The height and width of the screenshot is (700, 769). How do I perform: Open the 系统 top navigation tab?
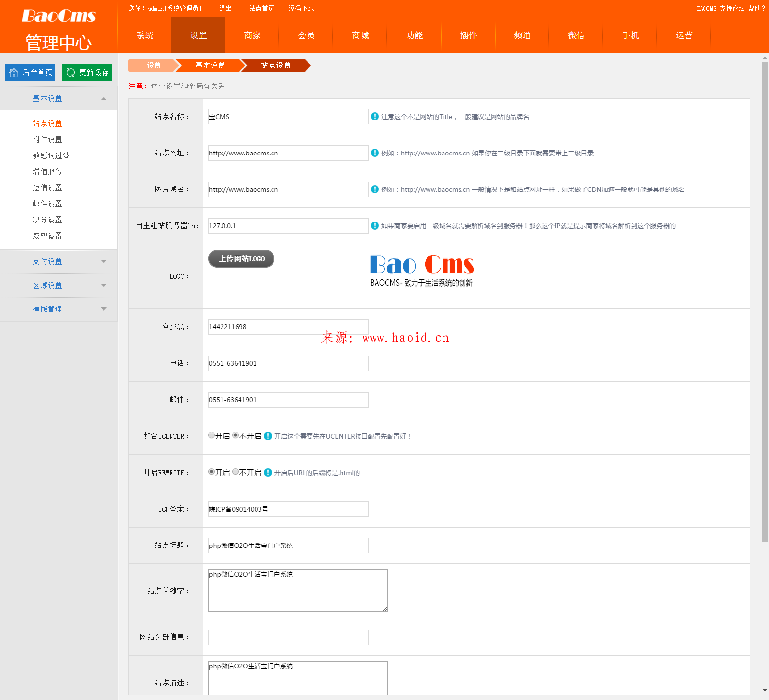144,35
